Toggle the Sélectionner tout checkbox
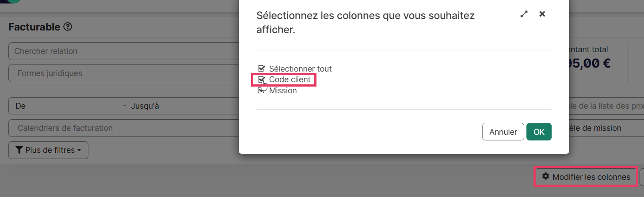The image size is (644, 197). coord(261,68)
